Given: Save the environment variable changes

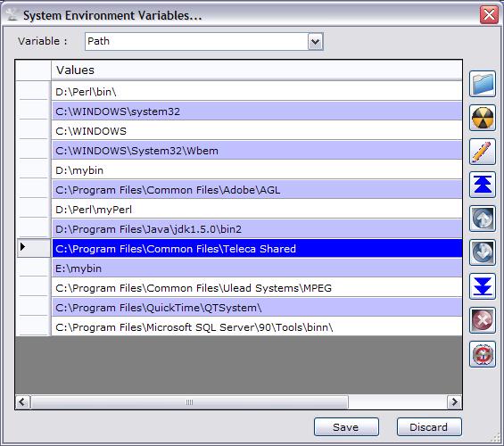Looking at the screenshot, I should coord(346,427).
